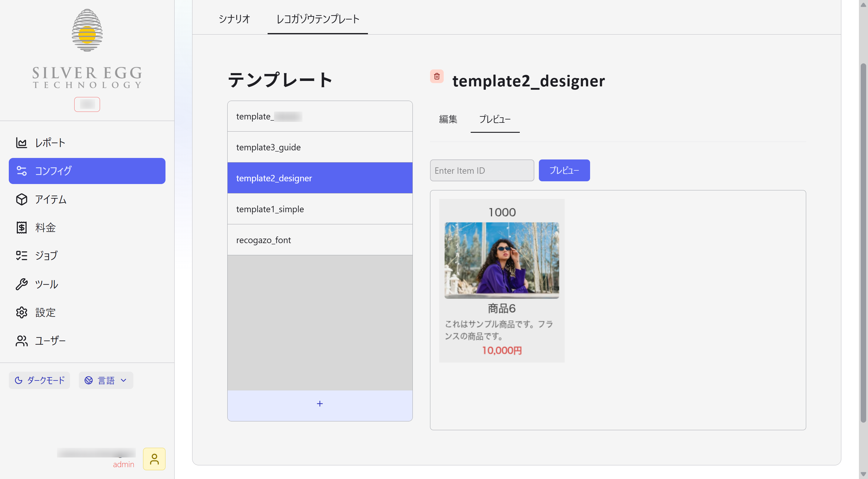Add a new template with the + button
This screenshot has width=868, height=479.
pyautogui.click(x=319, y=404)
